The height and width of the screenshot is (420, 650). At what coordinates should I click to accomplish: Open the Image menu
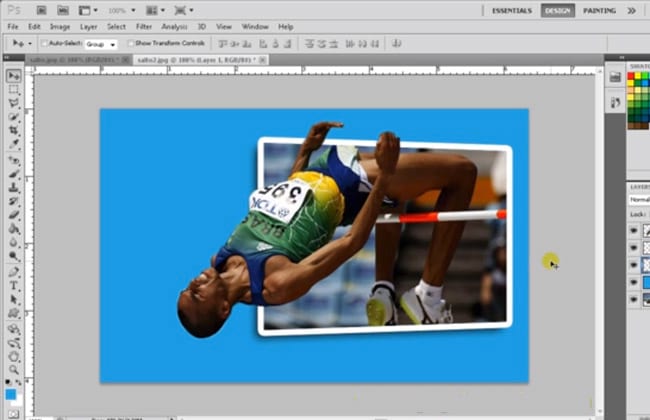click(x=60, y=27)
